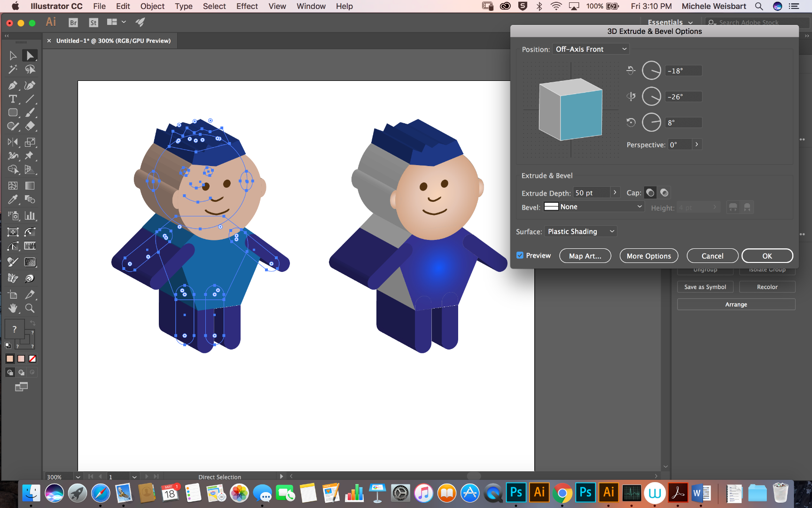Select the Zoom tool
Screen dimensions: 812x508
pos(30,309)
